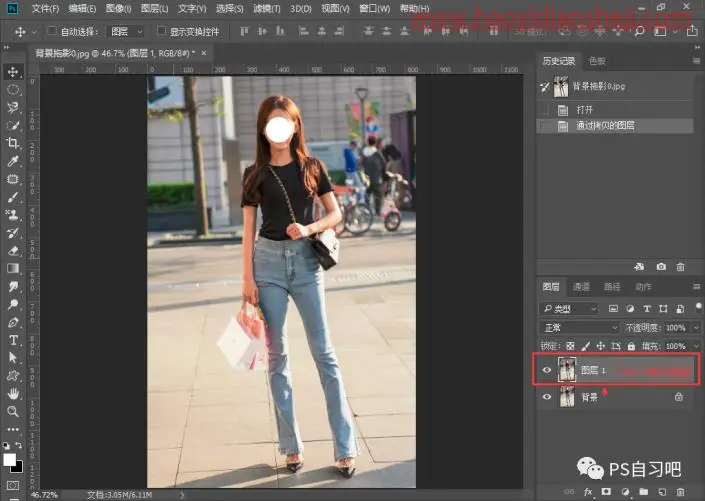Image resolution: width=705 pixels, height=501 pixels.
Task: Select the Quick Selection tool
Action: pyautogui.click(x=13, y=125)
